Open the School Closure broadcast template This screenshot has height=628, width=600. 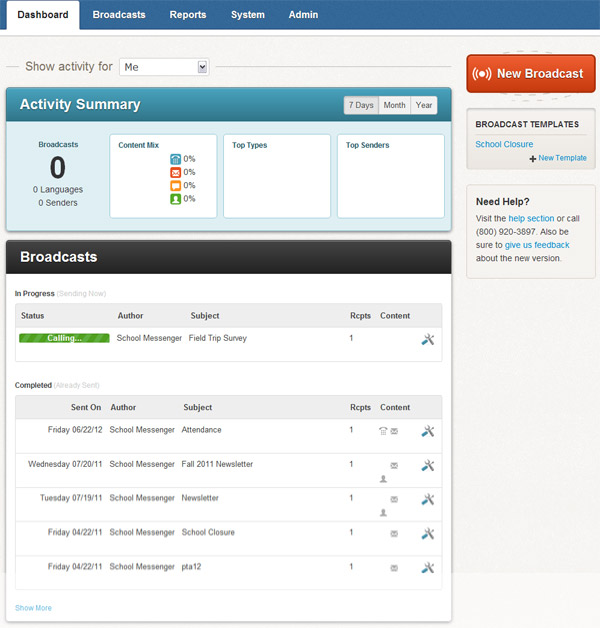[504, 144]
